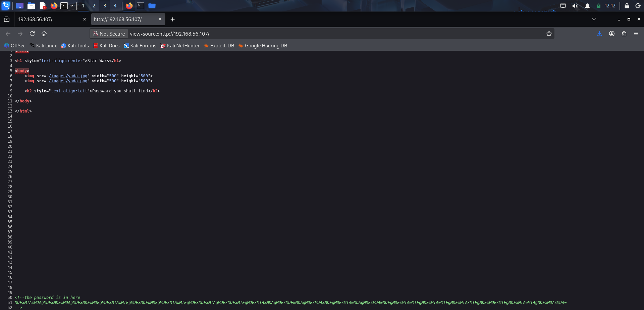Expand the terminal launcher dropdown arrow in the taskbar
Image resolution: width=644 pixels, height=310 pixels.
point(72,6)
